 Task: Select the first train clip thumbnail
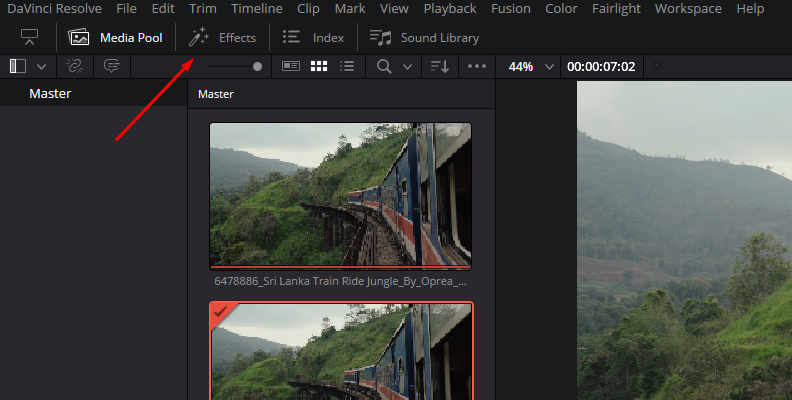tap(340, 196)
